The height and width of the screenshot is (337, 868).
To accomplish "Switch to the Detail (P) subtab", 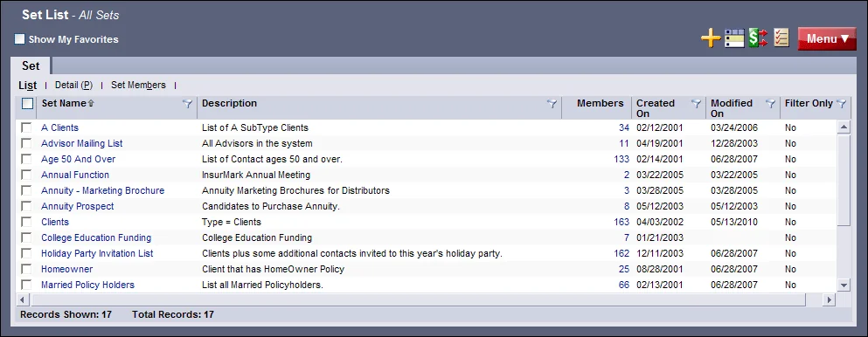I will coord(73,85).
